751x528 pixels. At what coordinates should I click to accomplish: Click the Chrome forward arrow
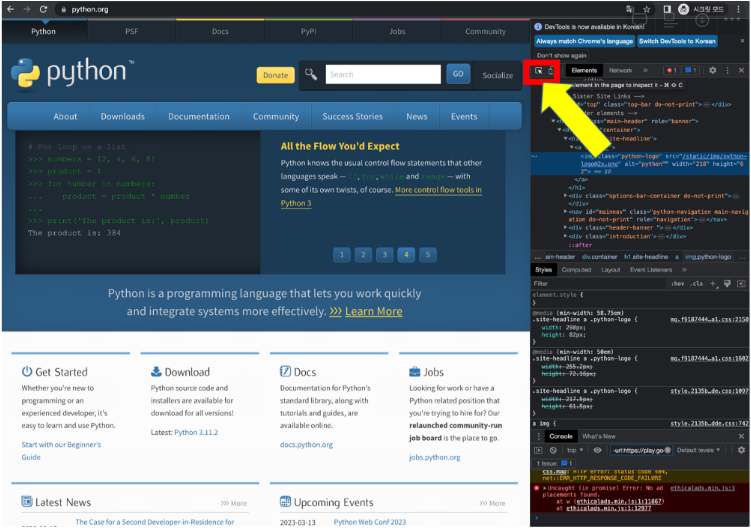click(x=27, y=9)
